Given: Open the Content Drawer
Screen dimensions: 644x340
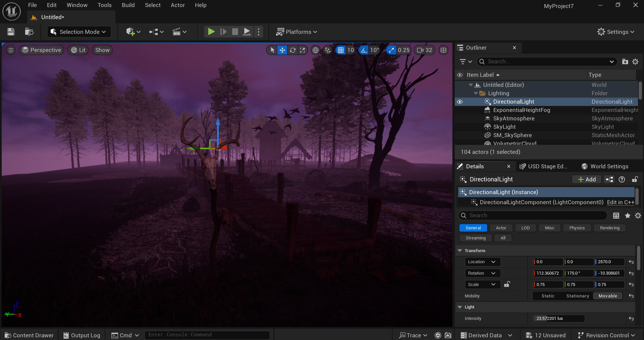Looking at the screenshot, I should click(x=29, y=335).
